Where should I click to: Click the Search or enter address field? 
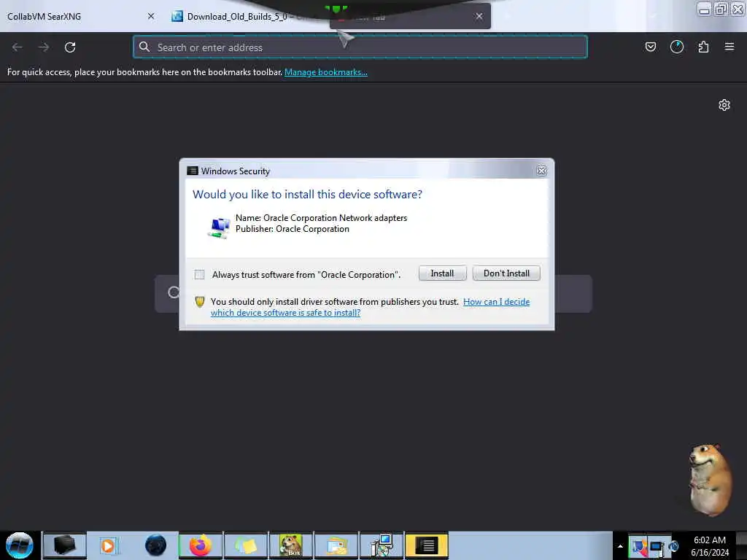coord(360,47)
